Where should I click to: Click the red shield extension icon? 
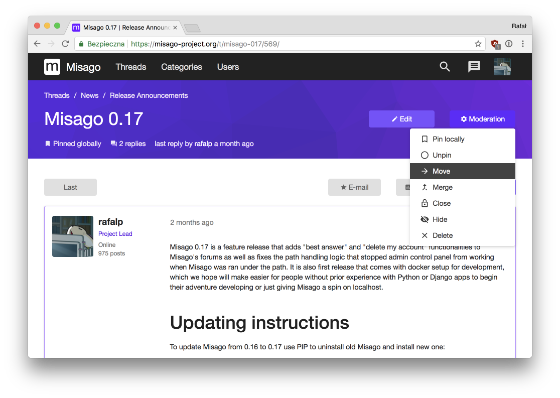tap(495, 44)
